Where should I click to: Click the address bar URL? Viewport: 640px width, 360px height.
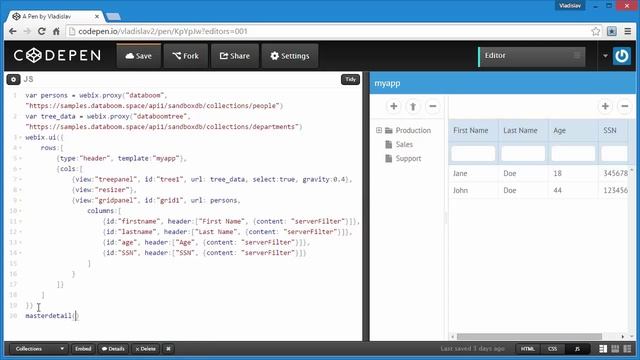163,31
